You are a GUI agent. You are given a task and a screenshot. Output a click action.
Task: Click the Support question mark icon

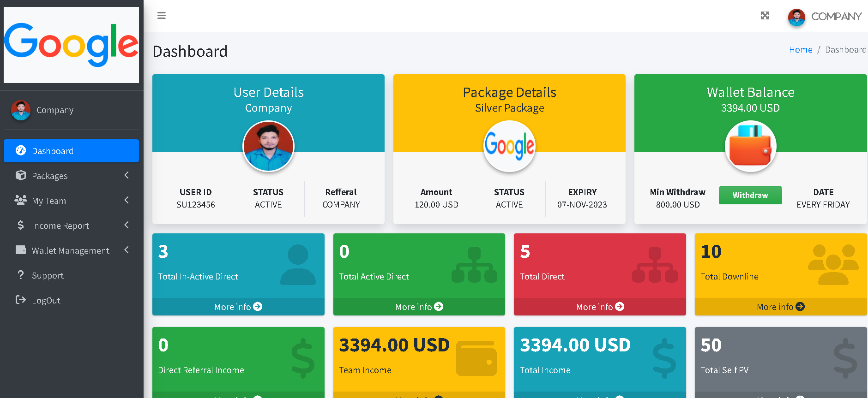(x=21, y=275)
